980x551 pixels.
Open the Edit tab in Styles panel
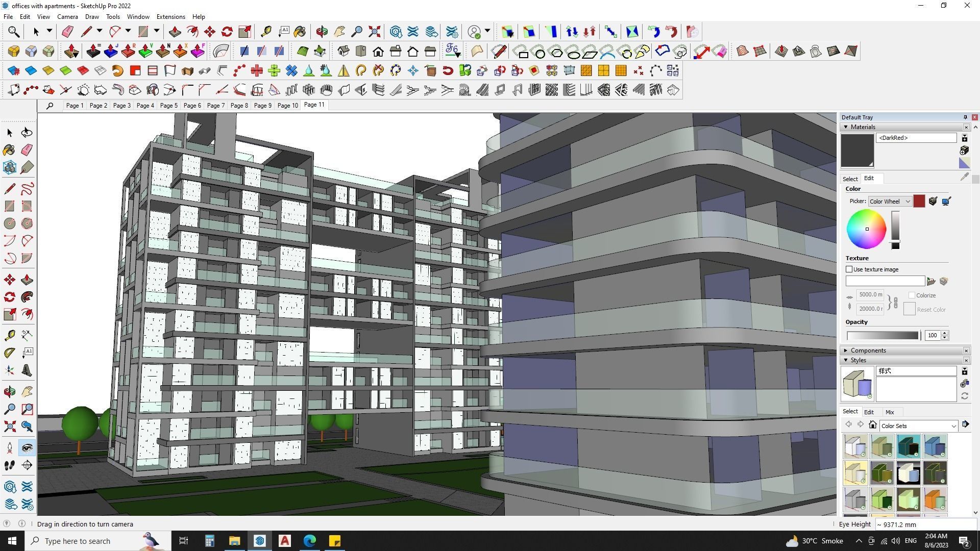click(869, 412)
